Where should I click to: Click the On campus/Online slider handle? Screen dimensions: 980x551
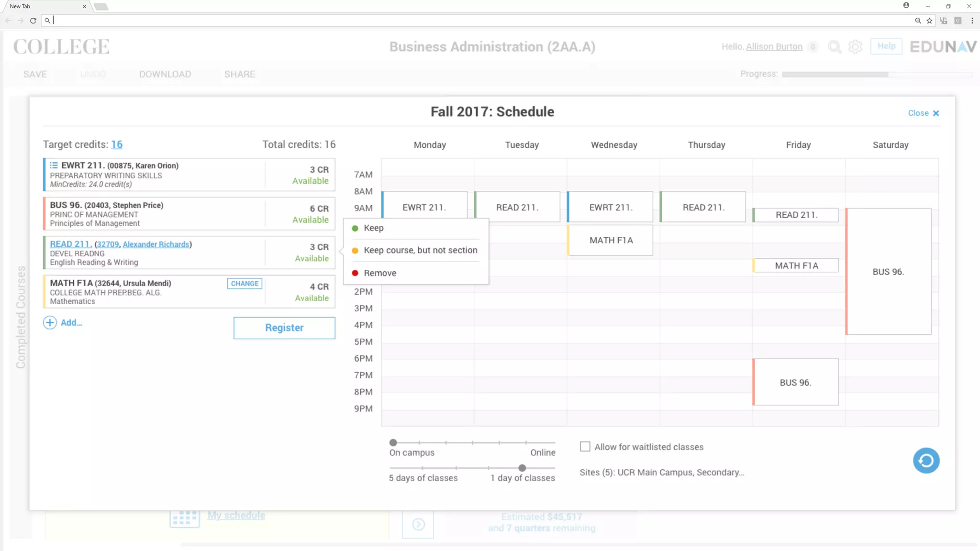pyautogui.click(x=393, y=442)
